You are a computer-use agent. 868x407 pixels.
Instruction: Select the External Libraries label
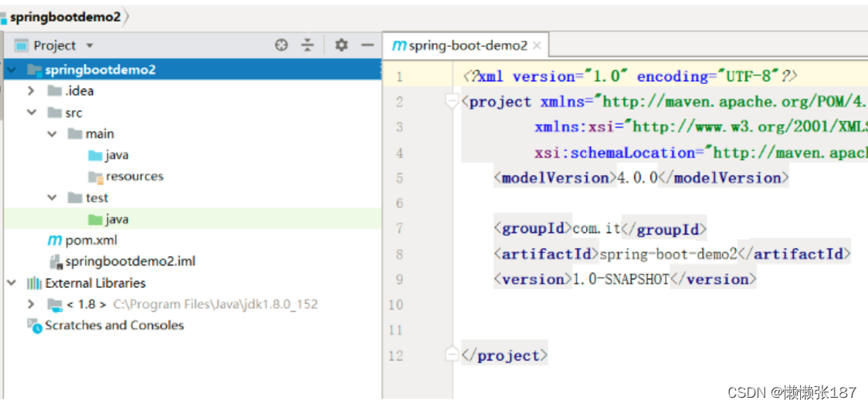click(x=95, y=283)
